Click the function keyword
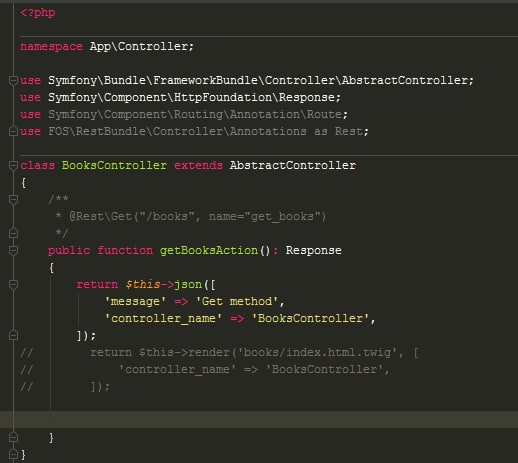 coord(125,251)
